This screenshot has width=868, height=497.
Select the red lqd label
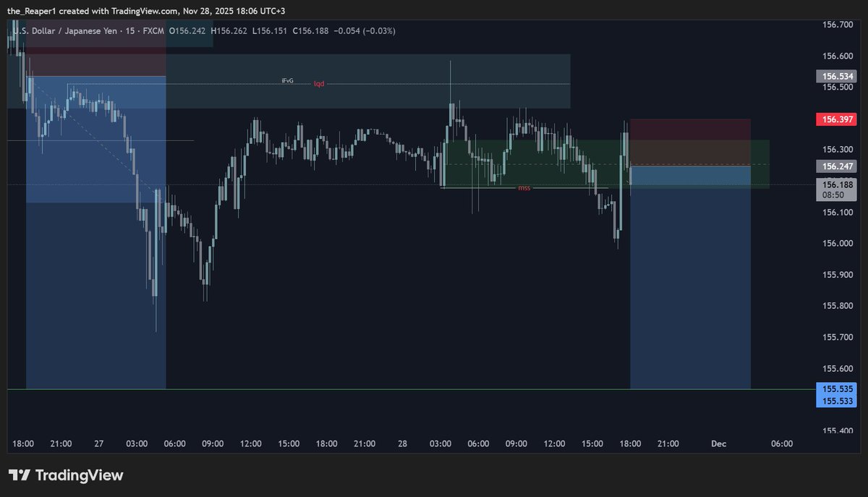coord(319,84)
